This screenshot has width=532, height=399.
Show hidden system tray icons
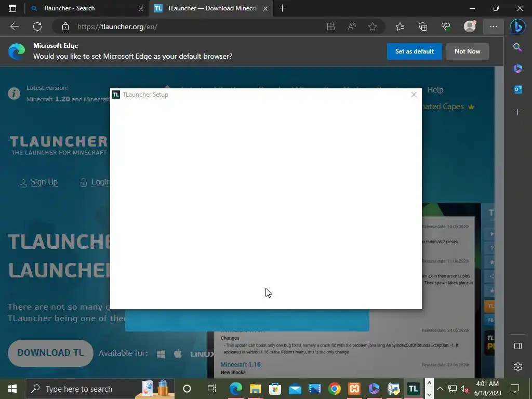tap(440, 389)
